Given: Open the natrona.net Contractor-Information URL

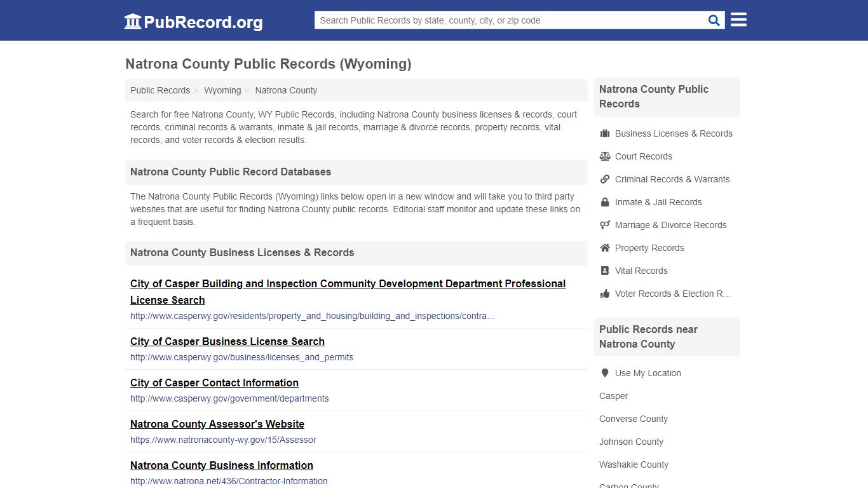Looking at the screenshot, I should coord(229,481).
